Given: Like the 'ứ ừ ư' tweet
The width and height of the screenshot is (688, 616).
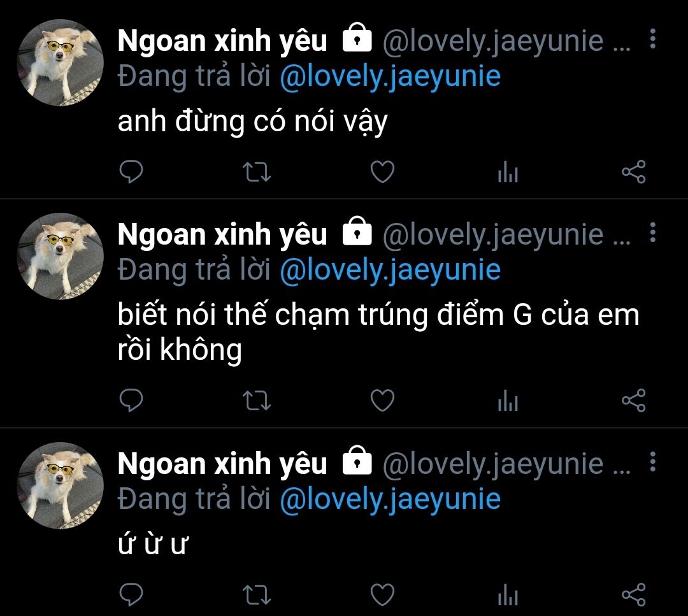Looking at the screenshot, I should (383, 595).
